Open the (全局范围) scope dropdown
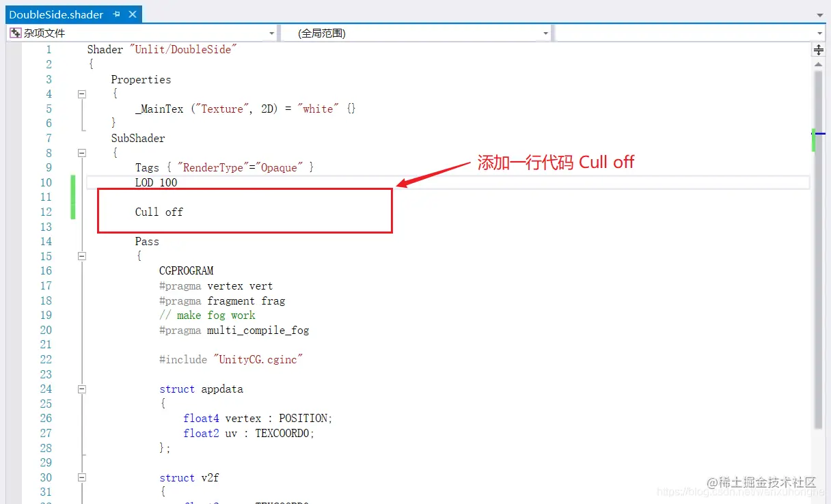This screenshot has width=831, height=504. (545, 33)
